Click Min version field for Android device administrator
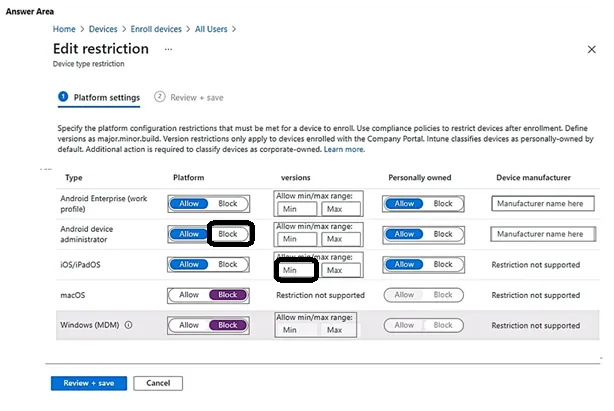This screenshot has width=614, height=411. (296, 239)
